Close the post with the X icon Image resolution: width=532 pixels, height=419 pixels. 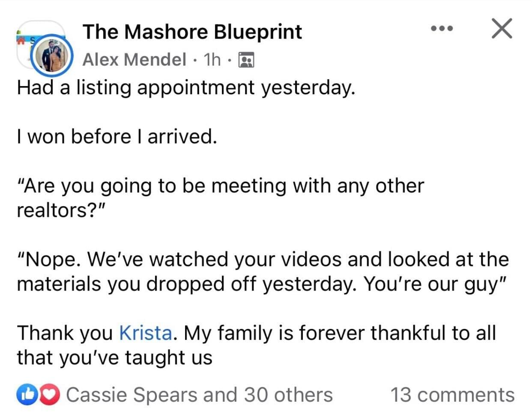coord(502,29)
